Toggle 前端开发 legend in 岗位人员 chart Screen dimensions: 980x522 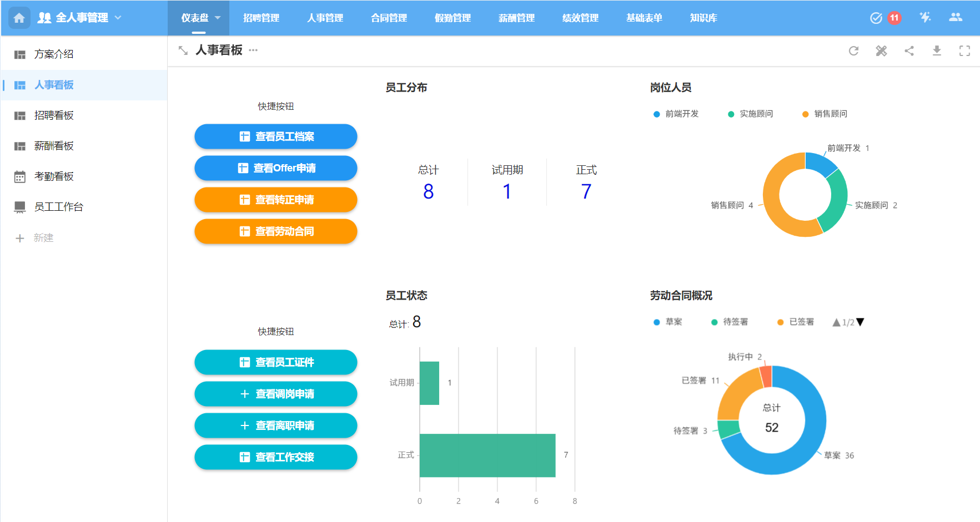coord(676,114)
